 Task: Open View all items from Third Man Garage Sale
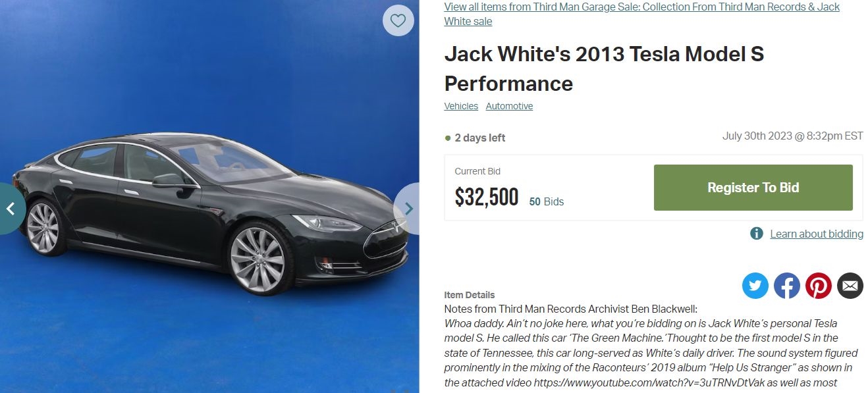642,14
